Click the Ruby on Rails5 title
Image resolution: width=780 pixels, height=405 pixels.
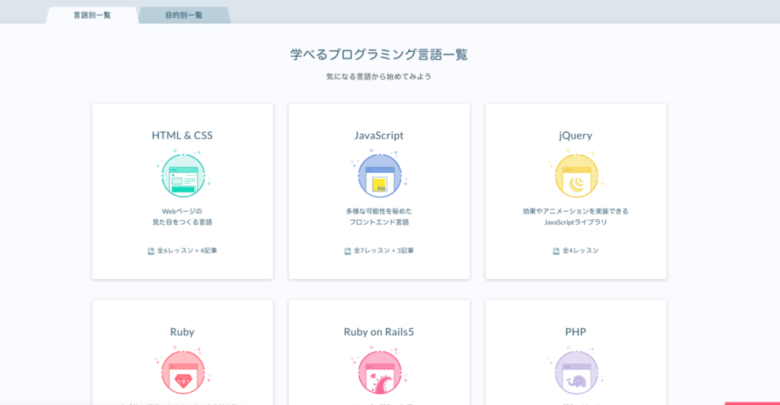pyautogui.click(x=379, y=332)
